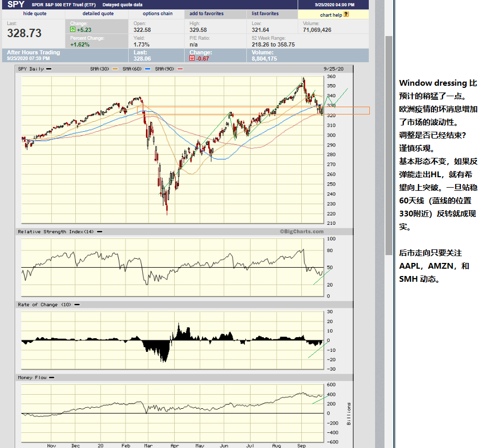487x448 pixels.
Task: Click the Volume value 71,069,426
Action: click(x=317, y=30)
